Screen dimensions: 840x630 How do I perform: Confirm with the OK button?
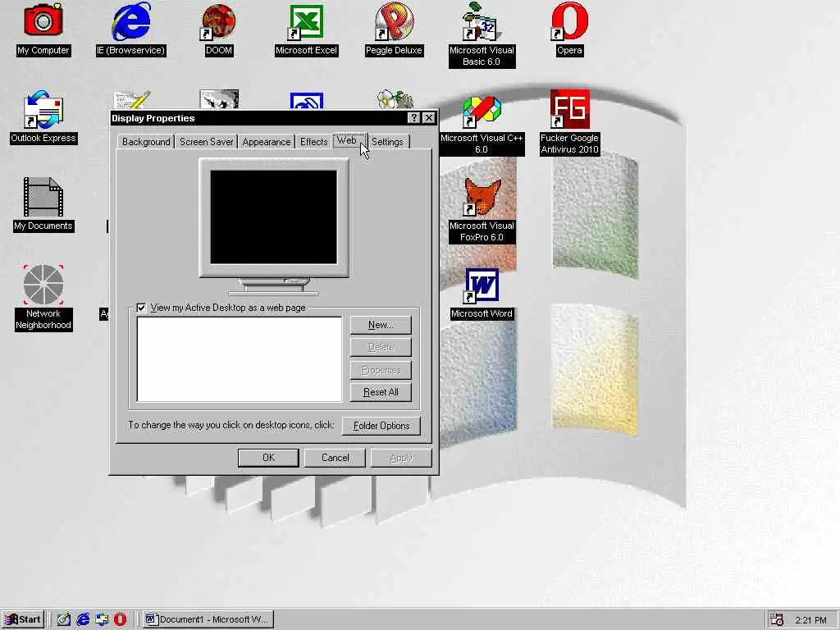coord(268,458)
